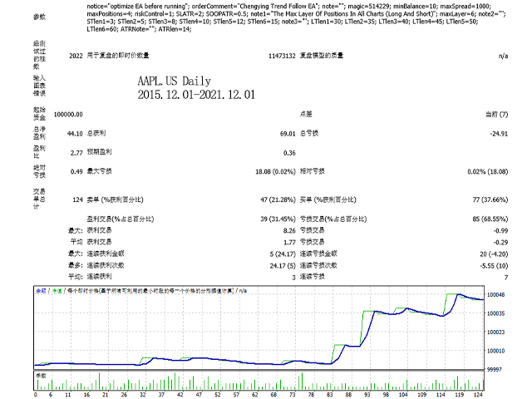Select x-axis tick label 119
The image size is (532, 399).
click(460, 395)
